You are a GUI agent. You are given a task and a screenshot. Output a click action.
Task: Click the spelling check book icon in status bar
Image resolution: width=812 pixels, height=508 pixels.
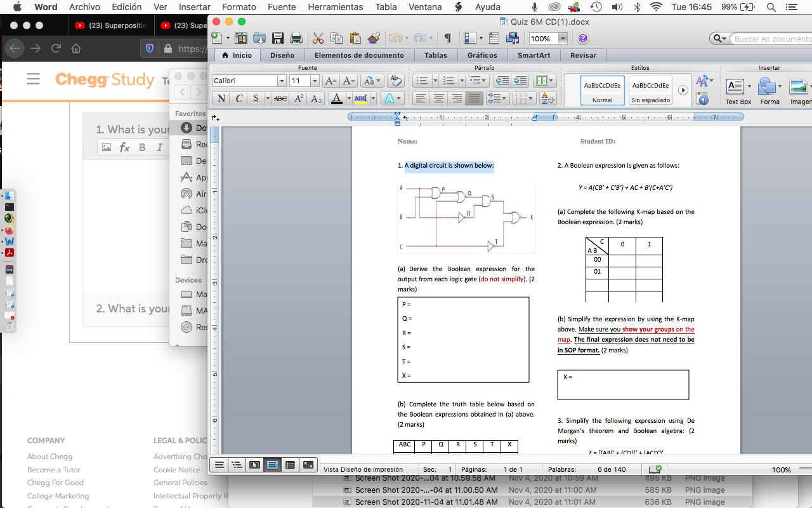click(655, 469)
